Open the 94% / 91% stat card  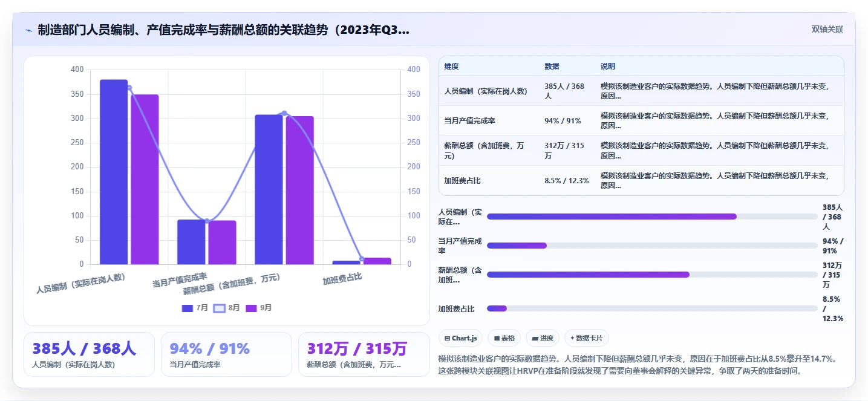(x=226, y=354)
